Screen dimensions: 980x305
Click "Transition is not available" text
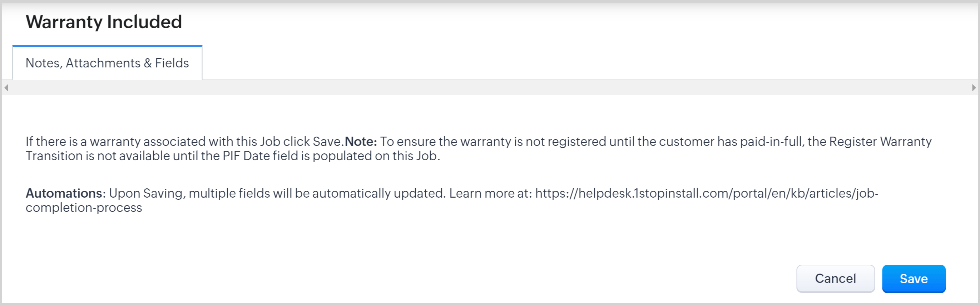point(90,156)
